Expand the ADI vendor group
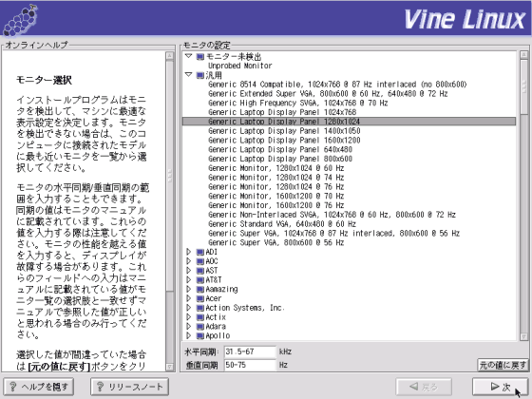The width and height of the screenshot is (532, 399). pyautogui.click(x=189, y=252)
